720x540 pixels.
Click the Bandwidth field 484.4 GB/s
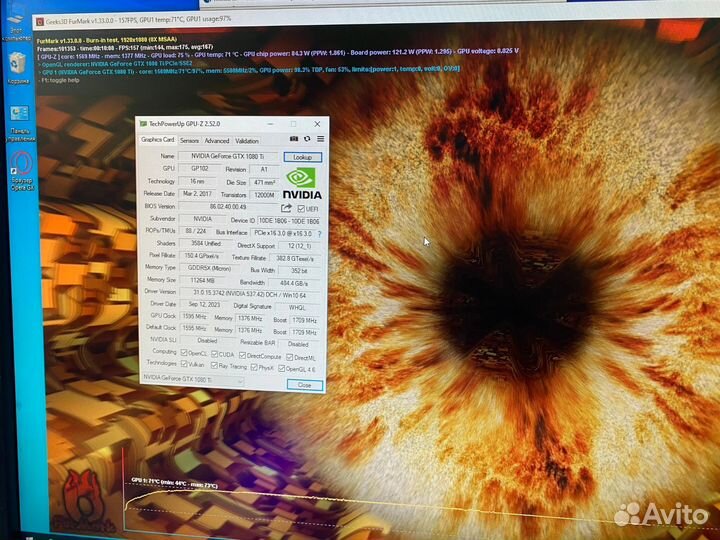pyautogui.click(x=294, y=283)
